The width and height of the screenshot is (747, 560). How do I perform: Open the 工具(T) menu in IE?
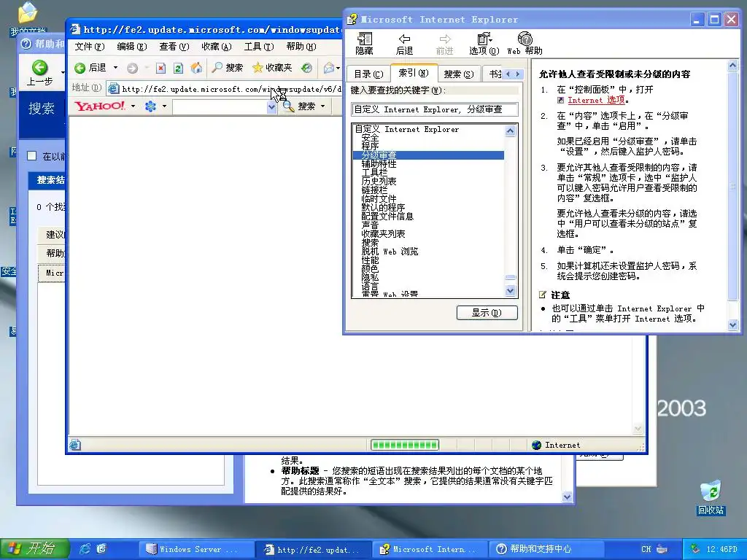click(x=259, y=47)
